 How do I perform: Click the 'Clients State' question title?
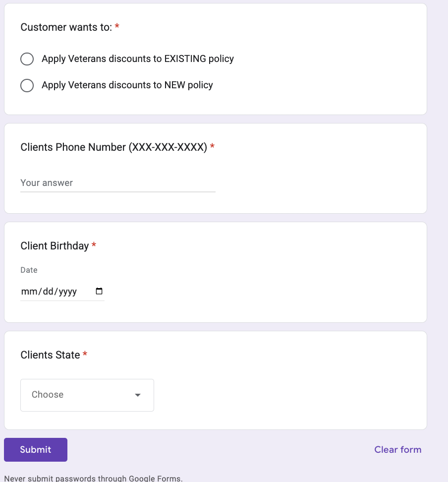[50, 355]
